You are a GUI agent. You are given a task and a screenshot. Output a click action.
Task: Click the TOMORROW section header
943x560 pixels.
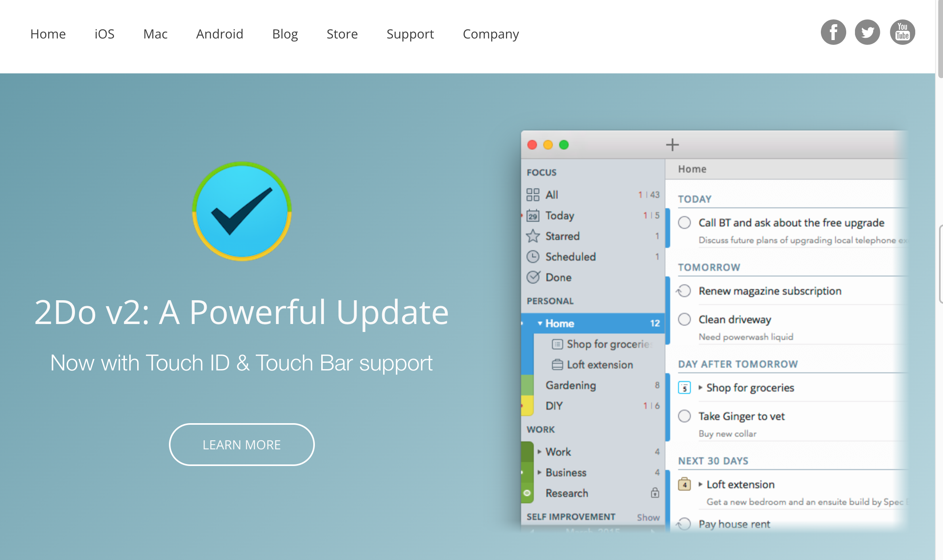709,267
